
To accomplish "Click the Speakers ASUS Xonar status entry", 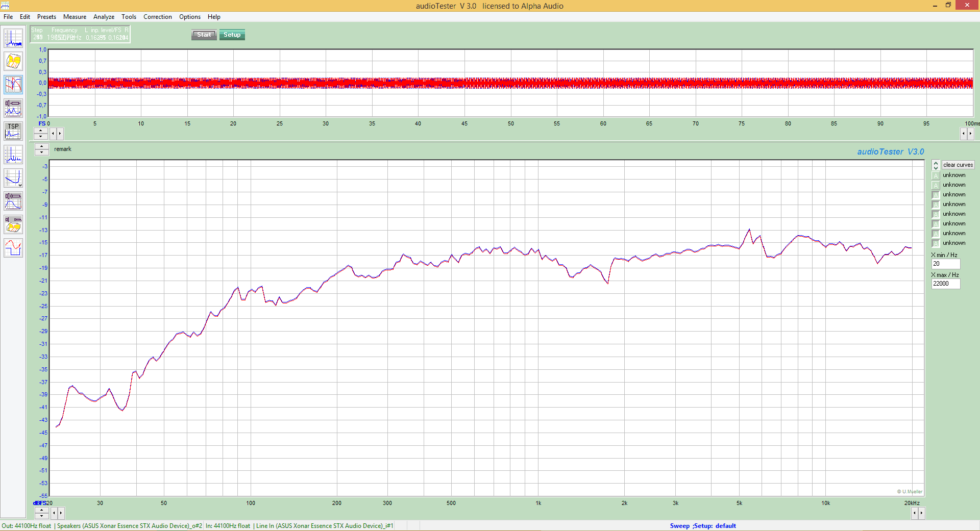I will tap(130, 526).
